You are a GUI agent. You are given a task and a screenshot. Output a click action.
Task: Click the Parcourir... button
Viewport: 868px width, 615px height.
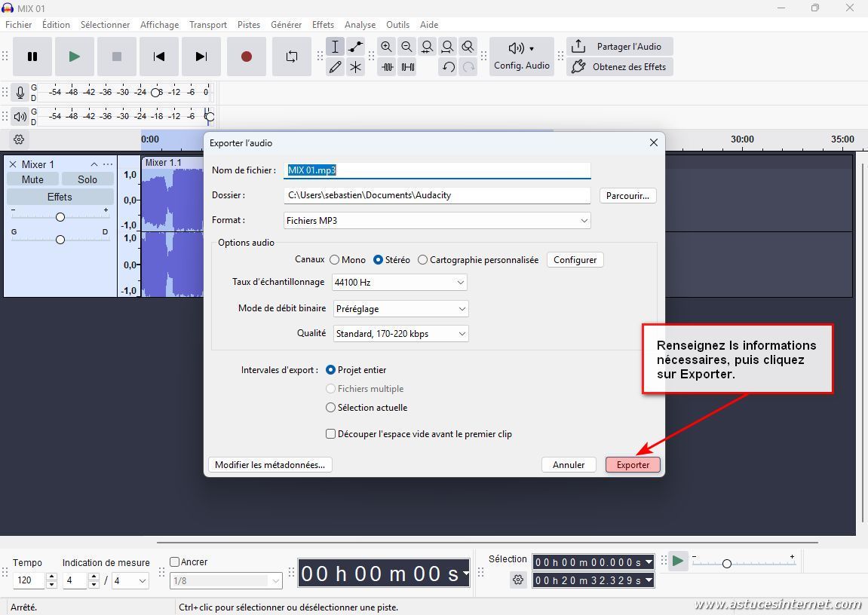[x=627, y=195]
